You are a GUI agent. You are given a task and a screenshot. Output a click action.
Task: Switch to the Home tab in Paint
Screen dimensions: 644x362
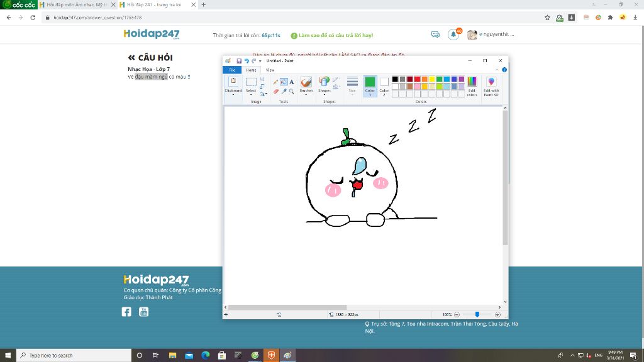click(251, 70)
